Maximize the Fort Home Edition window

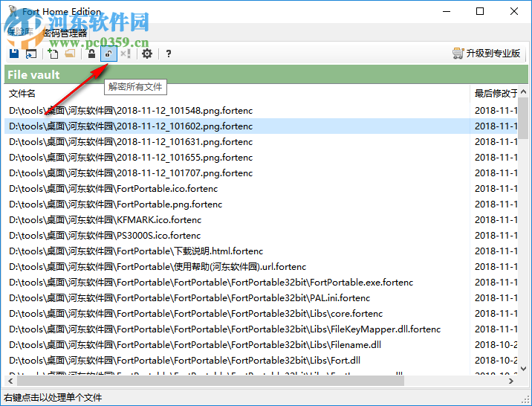coord(480,12)
